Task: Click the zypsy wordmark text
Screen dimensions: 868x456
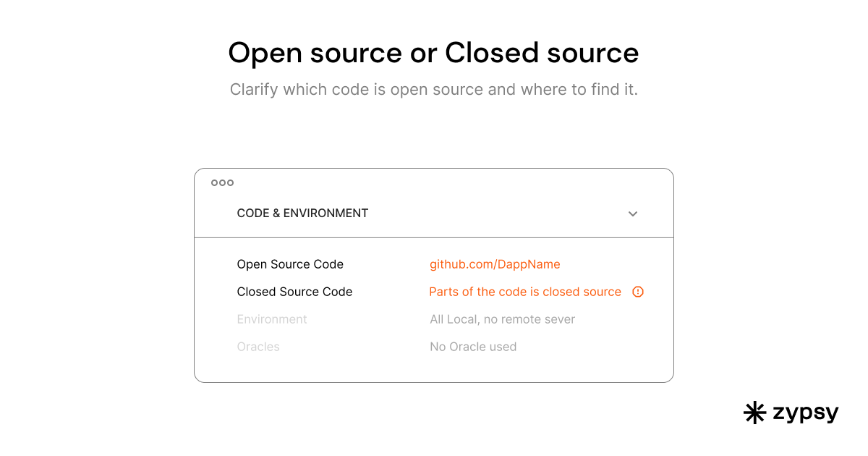Action: point(805,413)
